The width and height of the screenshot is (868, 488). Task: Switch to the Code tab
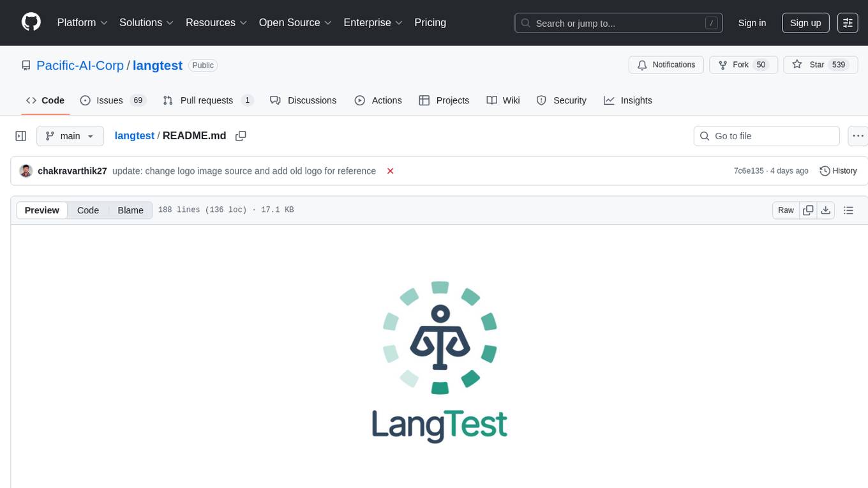click(45, 100)
